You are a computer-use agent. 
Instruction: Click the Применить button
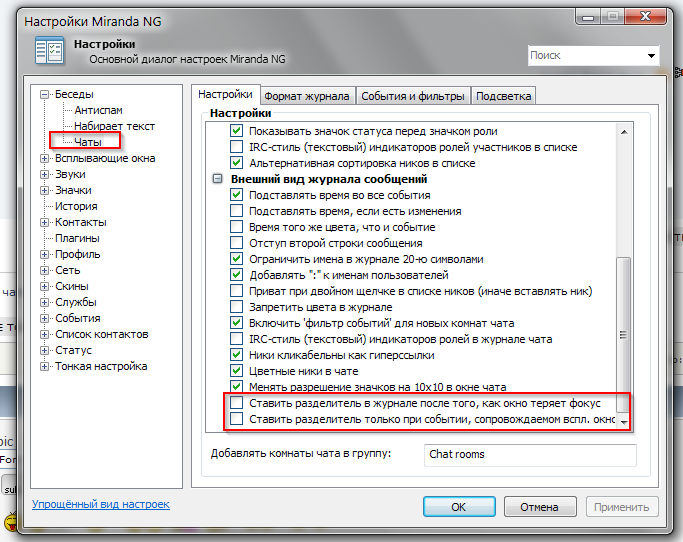tap(622, 507)
